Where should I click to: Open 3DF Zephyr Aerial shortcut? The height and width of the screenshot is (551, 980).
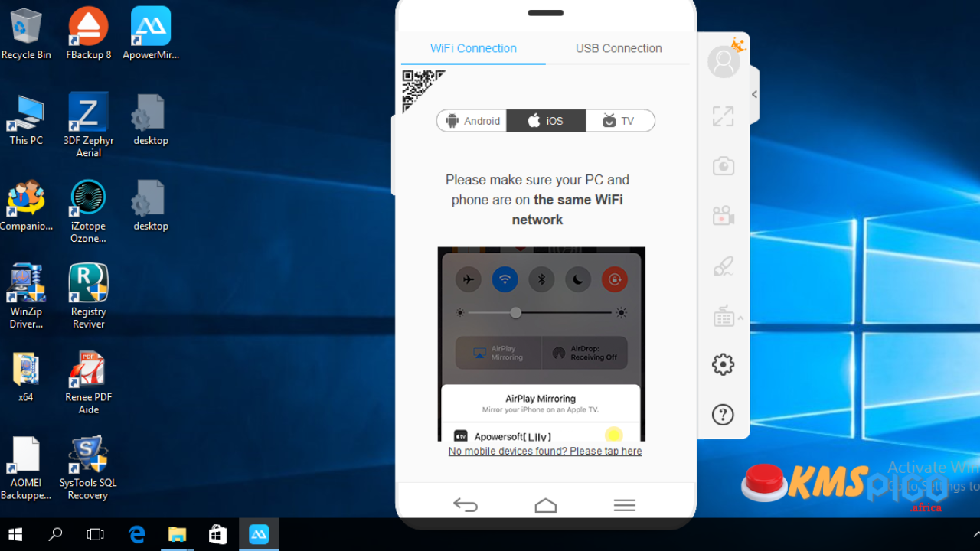click(88, 126)
